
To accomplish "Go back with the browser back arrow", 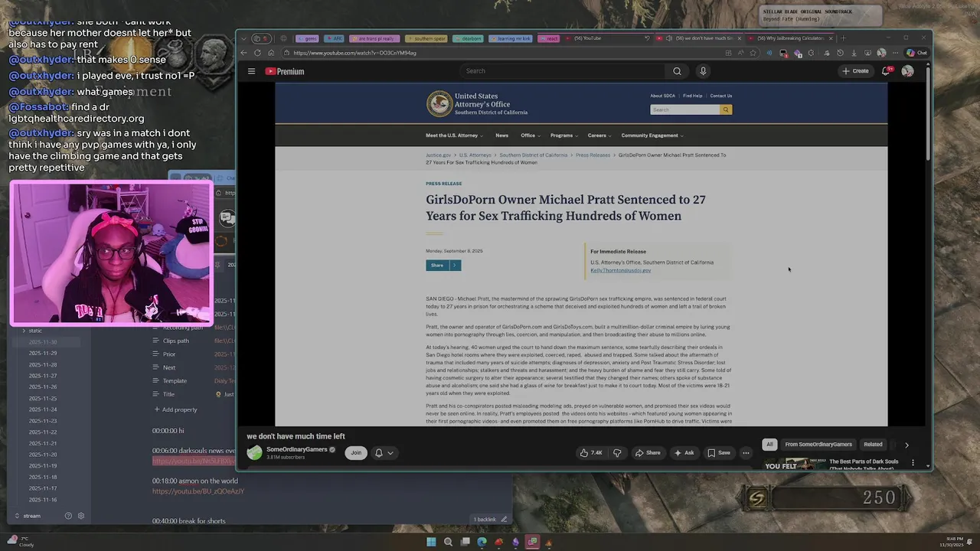I will (243, 53).
